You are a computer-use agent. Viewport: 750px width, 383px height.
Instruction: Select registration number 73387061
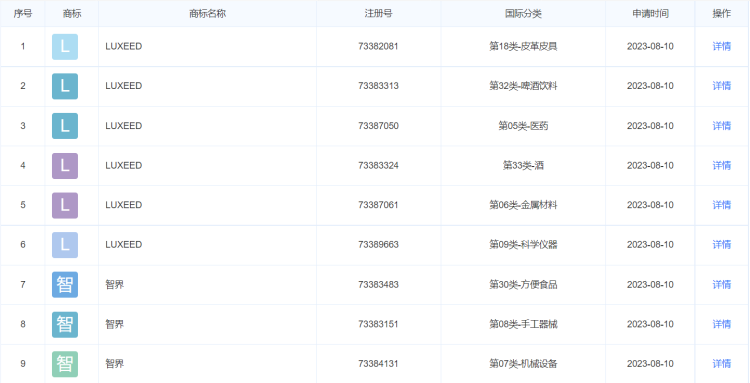[x=378, y=205]
